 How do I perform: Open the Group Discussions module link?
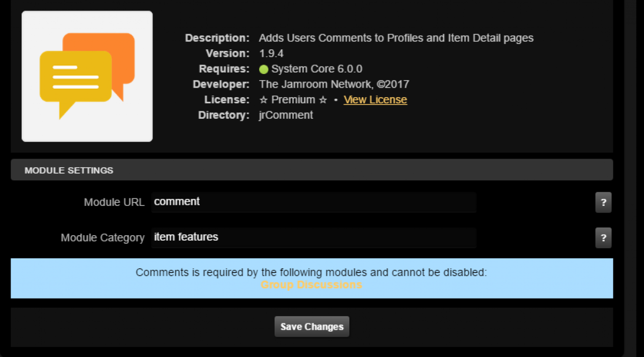click(311, 284)
